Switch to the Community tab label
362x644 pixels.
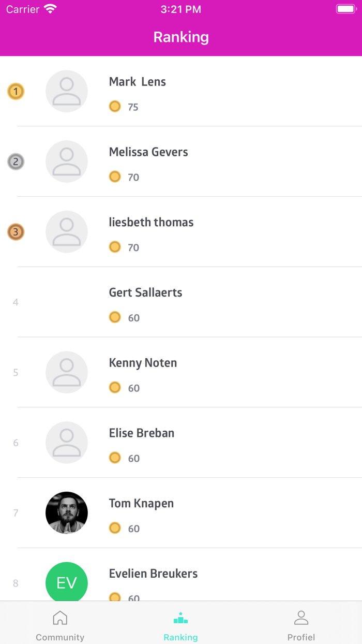coord(60,637)
